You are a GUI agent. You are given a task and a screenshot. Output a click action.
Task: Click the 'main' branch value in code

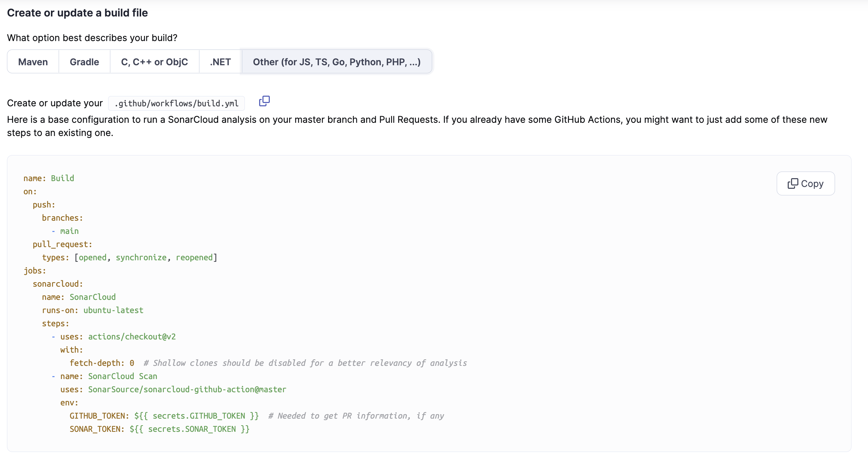coord(69,231)
